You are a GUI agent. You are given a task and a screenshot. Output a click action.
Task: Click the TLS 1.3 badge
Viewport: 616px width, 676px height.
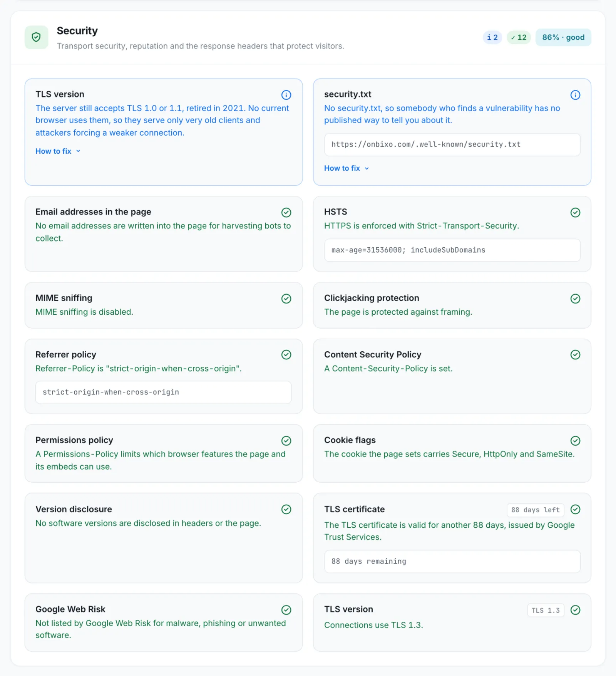tap(546, 611)
